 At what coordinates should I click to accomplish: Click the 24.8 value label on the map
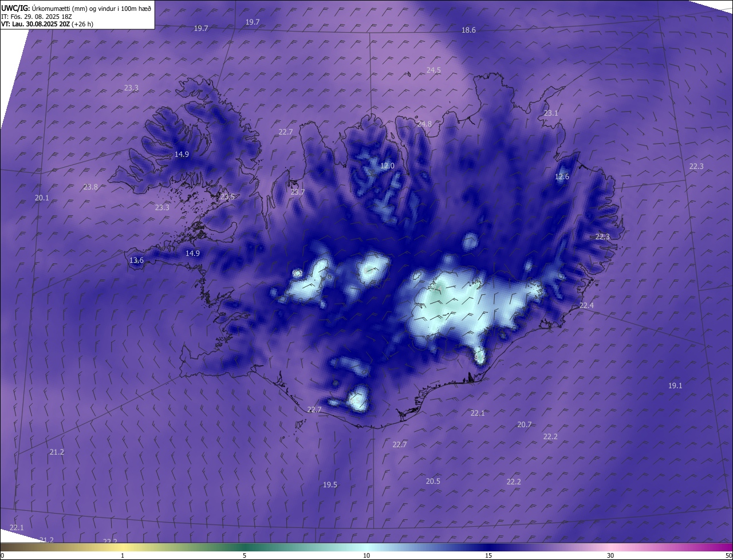click(x=424, y=124)
